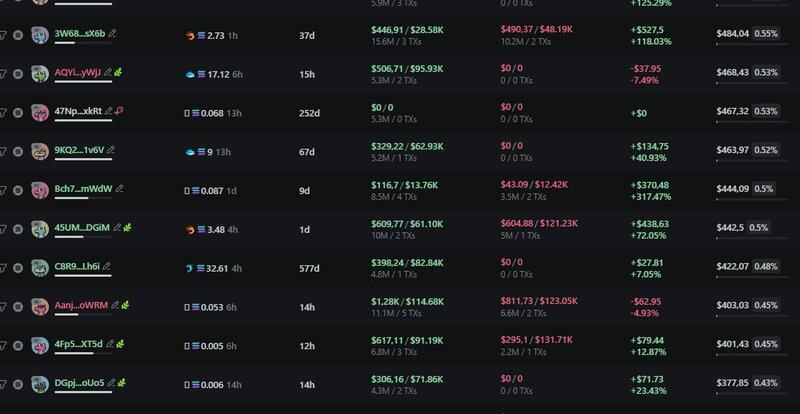Click the avatar thumbnail for C8R9...Lh6i

point(40,268)
